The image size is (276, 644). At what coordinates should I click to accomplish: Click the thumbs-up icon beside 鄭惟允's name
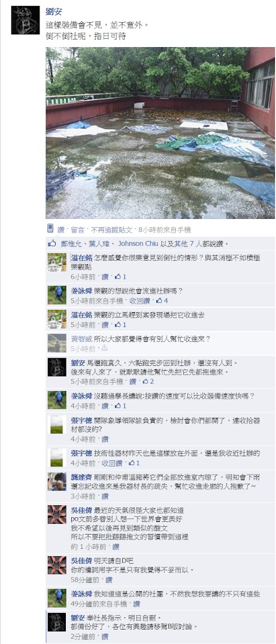pos(52,243)
